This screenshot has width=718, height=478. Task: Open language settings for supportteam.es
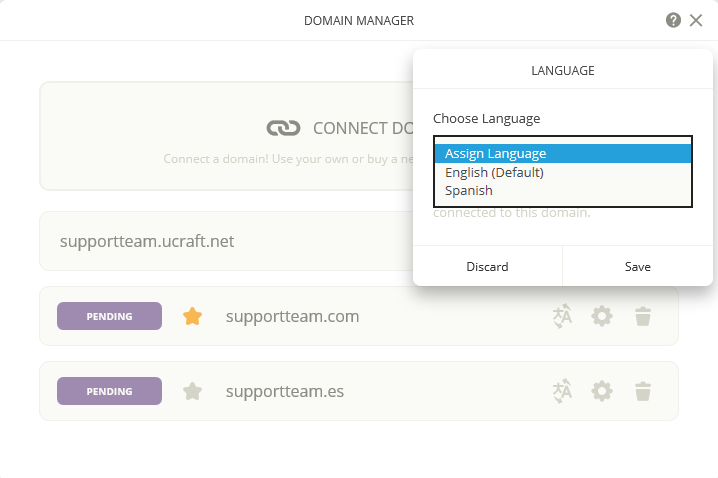pyautogui.click(x=562, y=391)
